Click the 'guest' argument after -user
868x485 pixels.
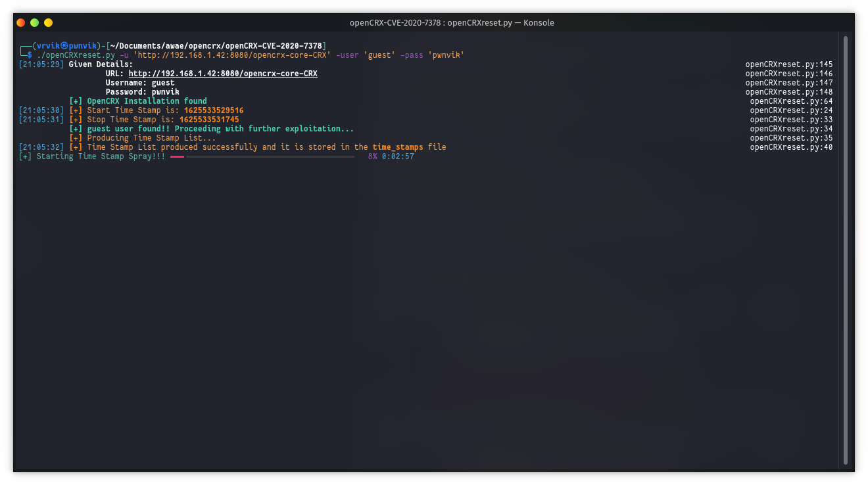(379, 55)
